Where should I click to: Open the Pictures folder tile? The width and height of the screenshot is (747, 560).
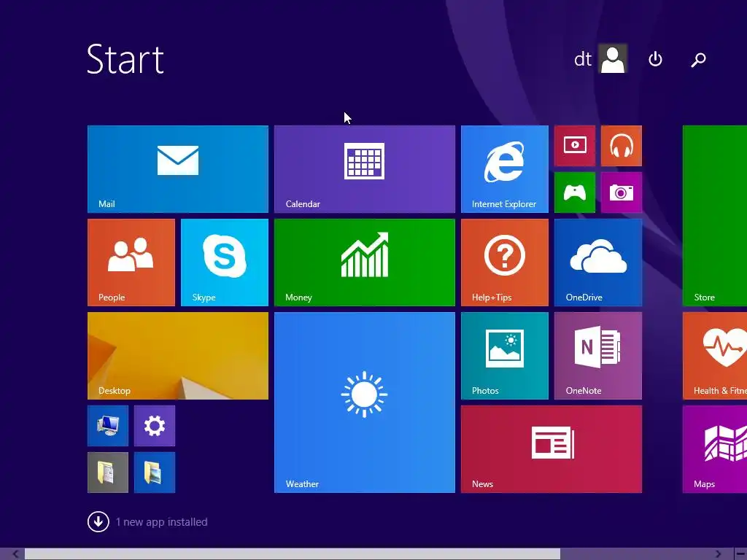(155, 472)
